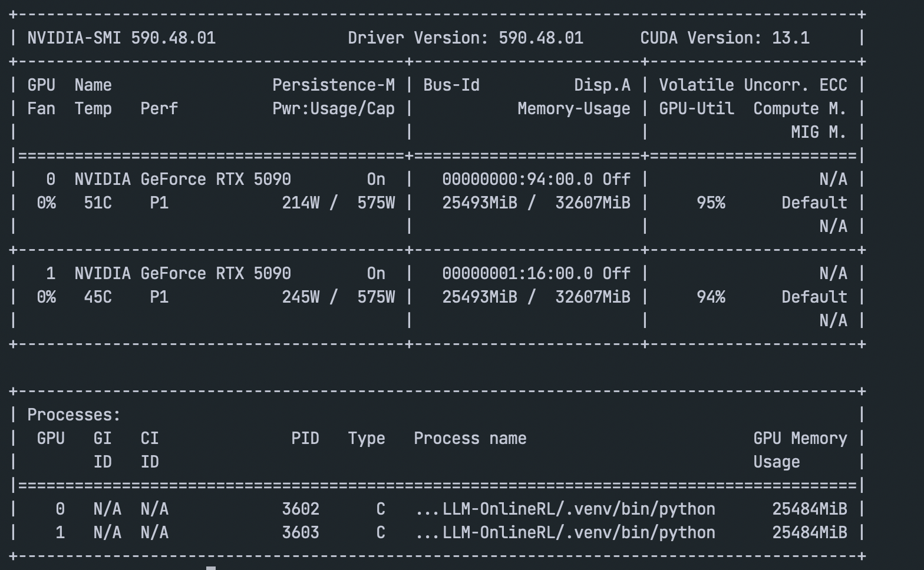The width and height of the screenshot is (924, 570).
Task: Click the 51C temperature value
Action: pyautogui.click(x=98, y=203)
